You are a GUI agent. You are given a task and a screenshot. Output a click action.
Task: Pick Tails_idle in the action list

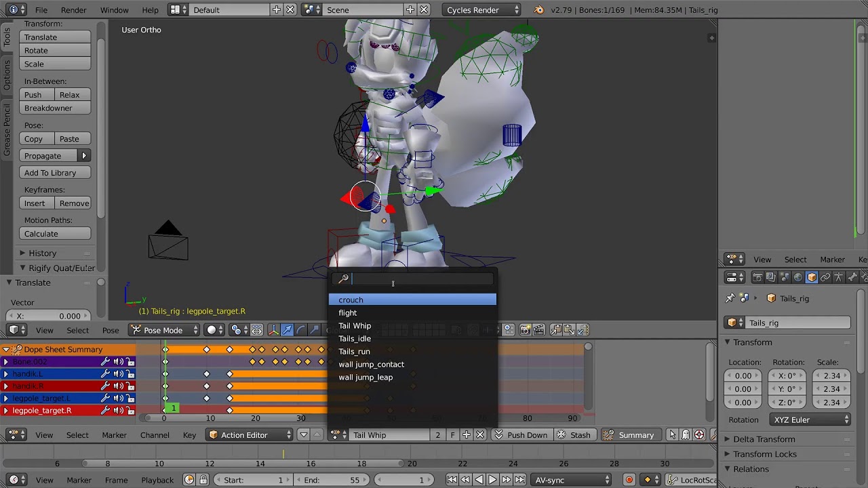click(x=412, y=338)
